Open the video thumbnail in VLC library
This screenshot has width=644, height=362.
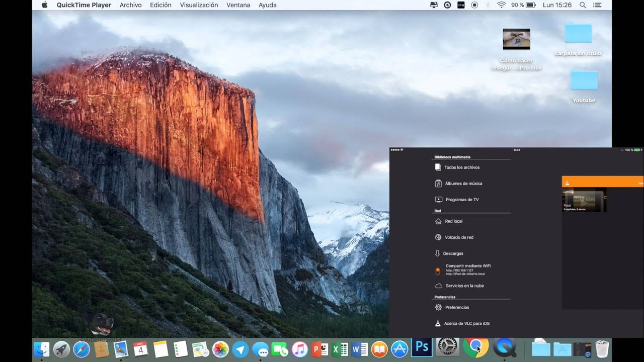pos(584,200)
